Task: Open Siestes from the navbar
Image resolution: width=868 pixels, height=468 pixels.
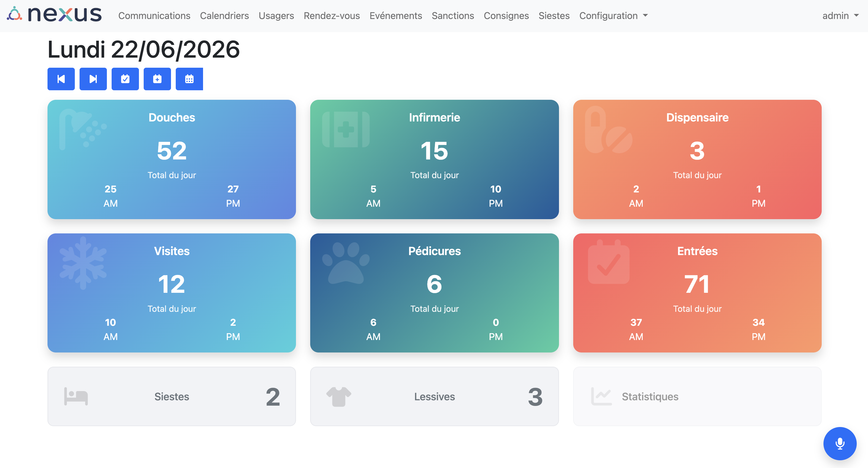Action: coord(554,15)
